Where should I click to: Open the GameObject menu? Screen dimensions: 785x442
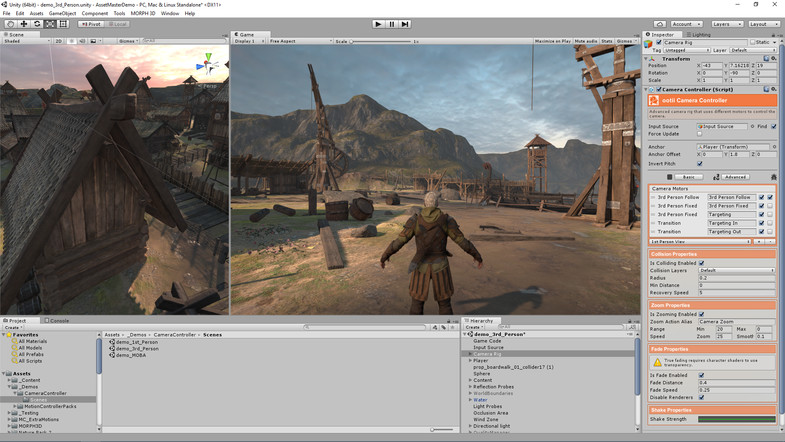63,14
